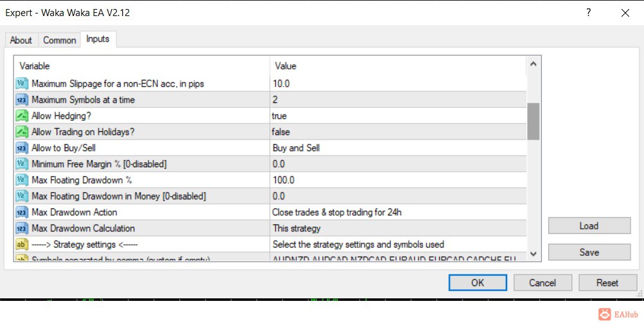Switch to the Common tab
644x324 pixels.
[x=60, y=40]
